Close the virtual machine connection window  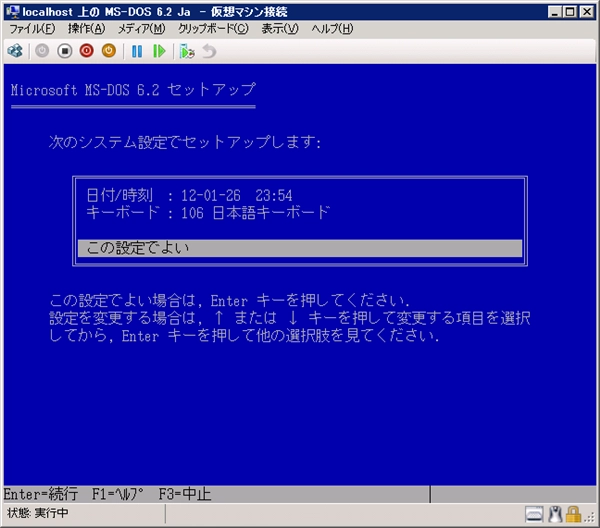(x=587, y=12)
